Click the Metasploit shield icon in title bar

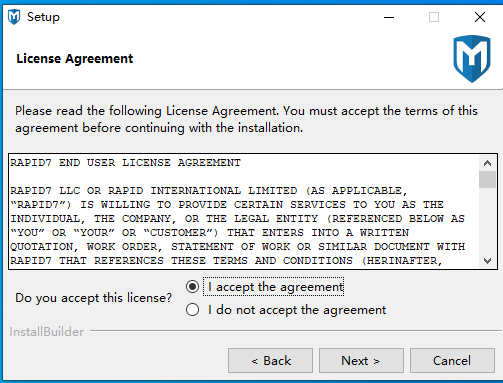pos(14,17)
